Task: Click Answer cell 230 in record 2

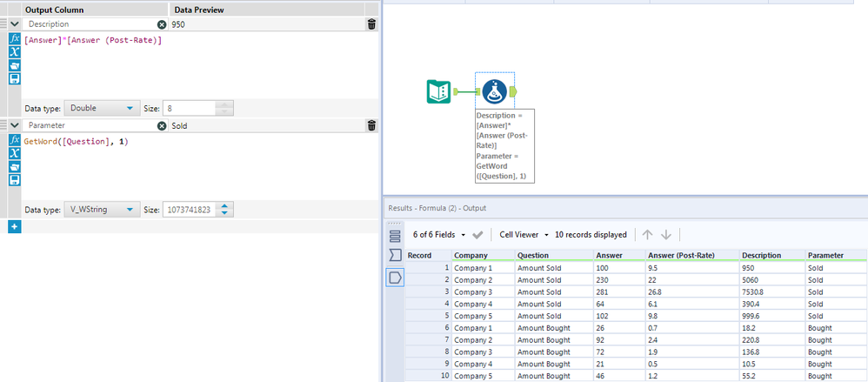Action: pos(619,279)
